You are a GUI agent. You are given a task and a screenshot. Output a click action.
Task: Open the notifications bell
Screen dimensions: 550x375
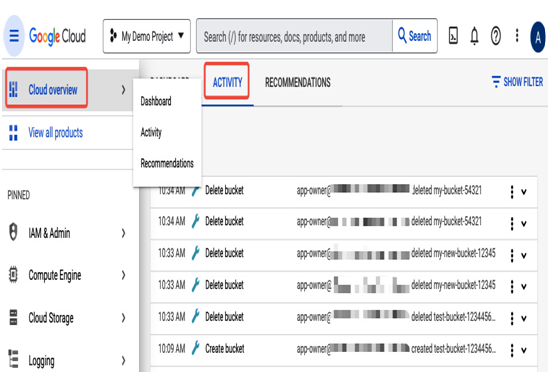[x=474, y=36]
